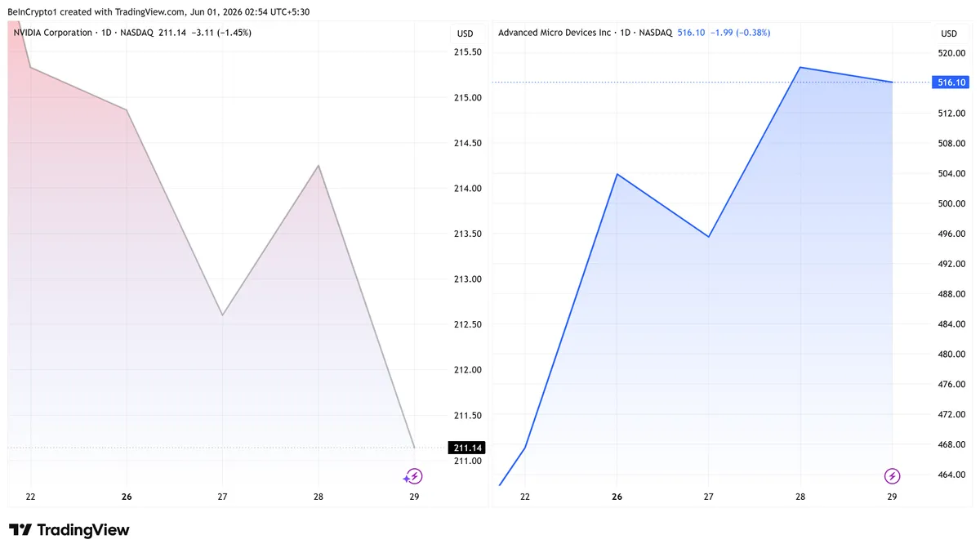The width and height of the screenshot is (980, 553).
Task: Click the 211.50 price axis value
Action: click(x=467, y=415)
